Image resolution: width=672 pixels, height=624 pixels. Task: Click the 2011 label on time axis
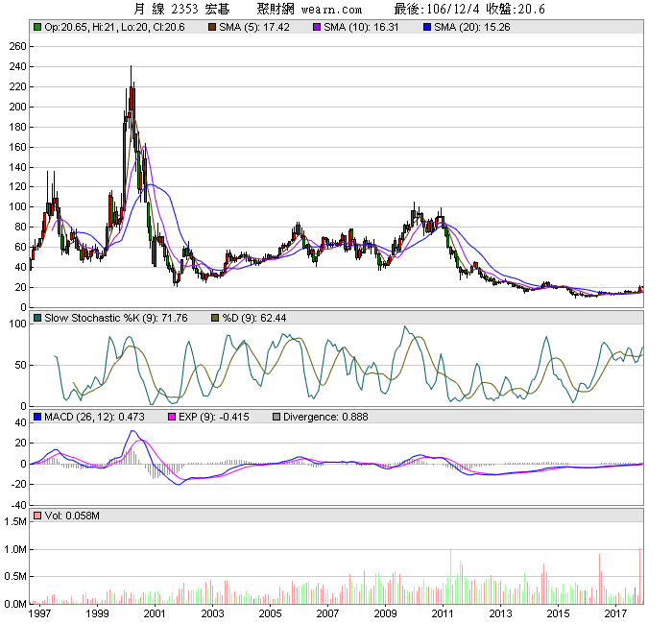443,613
